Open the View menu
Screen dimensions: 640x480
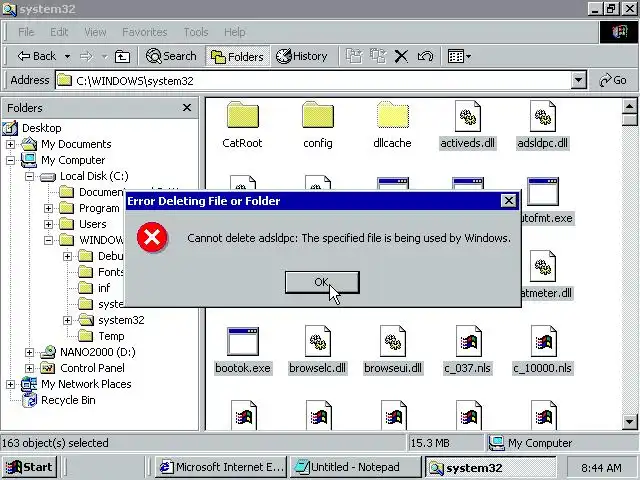(95, 32)
